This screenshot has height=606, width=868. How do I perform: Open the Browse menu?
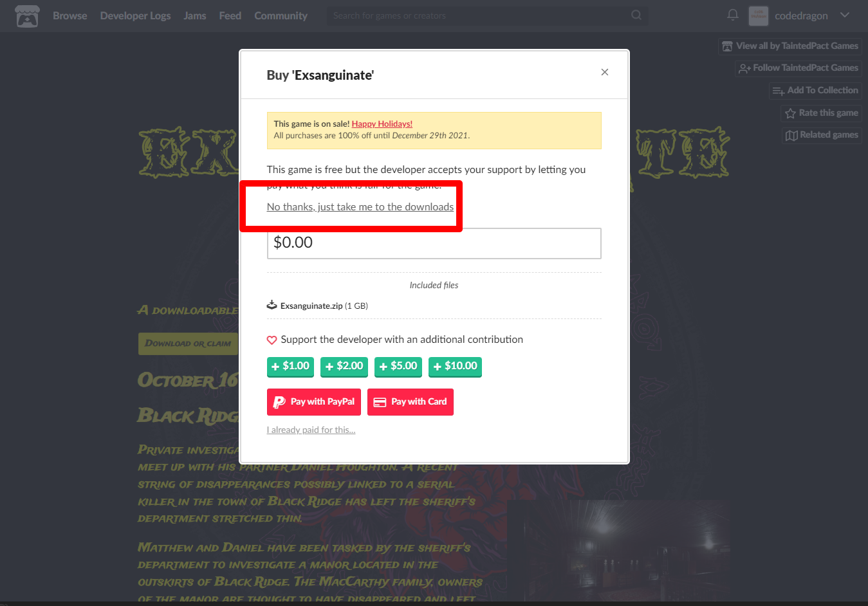tap(69, 15)
